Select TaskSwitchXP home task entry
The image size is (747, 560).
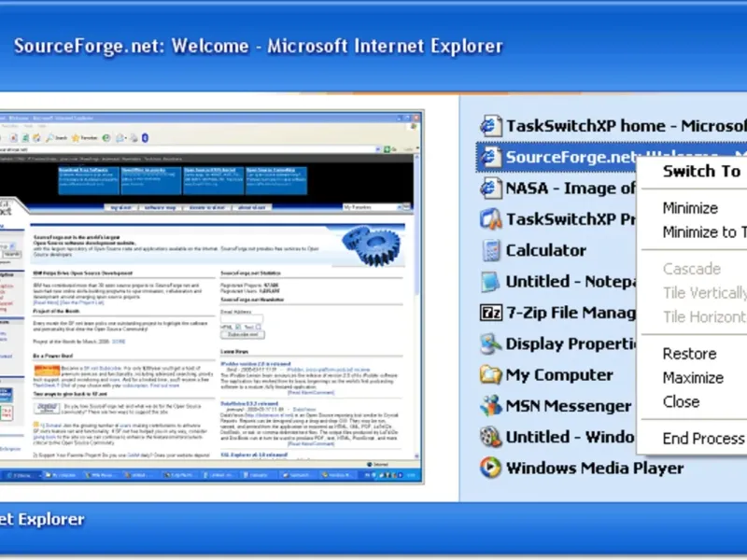pos(612,126)
